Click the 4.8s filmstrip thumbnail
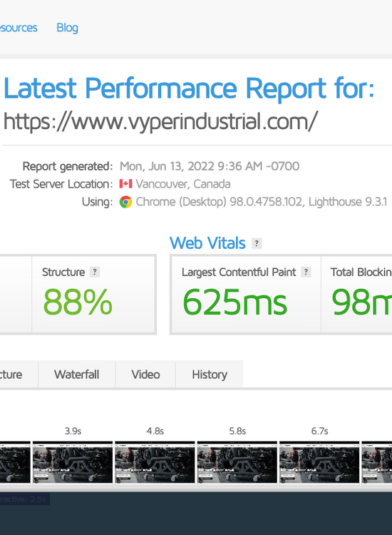The height and width of the screenshot is (535, 392). click(x=155, y=462)
